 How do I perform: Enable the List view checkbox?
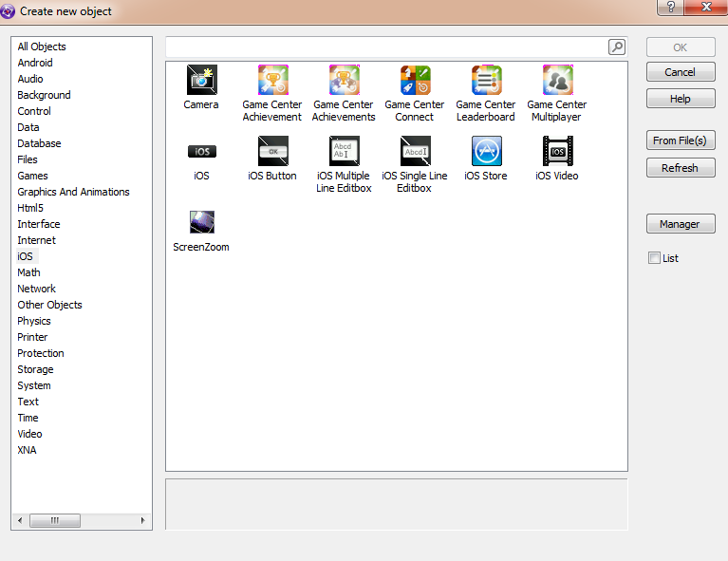coord(654,258)
